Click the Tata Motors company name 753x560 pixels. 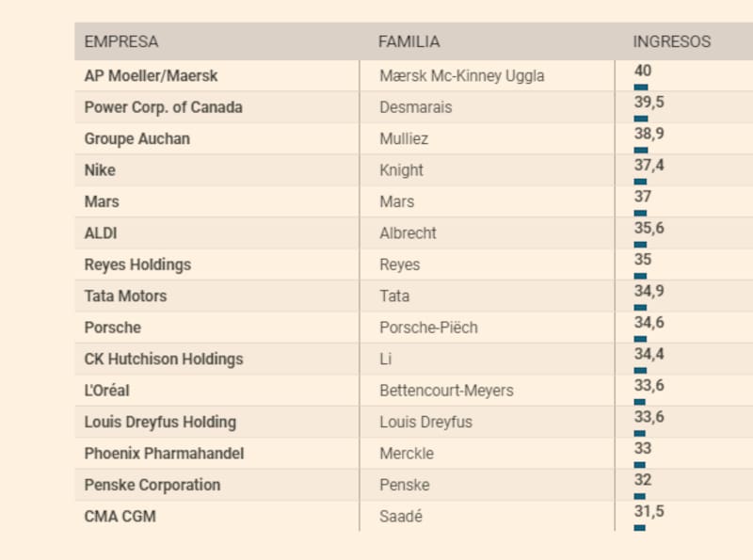[x=125, y=296]
